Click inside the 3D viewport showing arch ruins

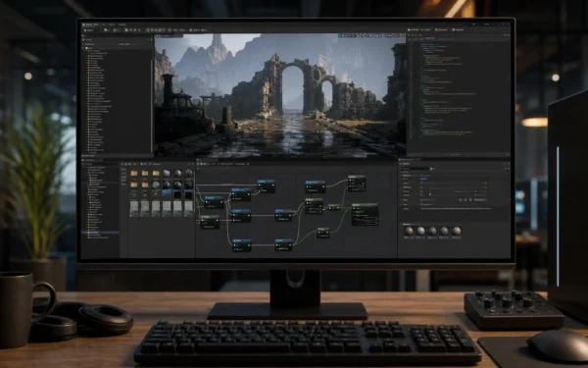click(280, 95)
